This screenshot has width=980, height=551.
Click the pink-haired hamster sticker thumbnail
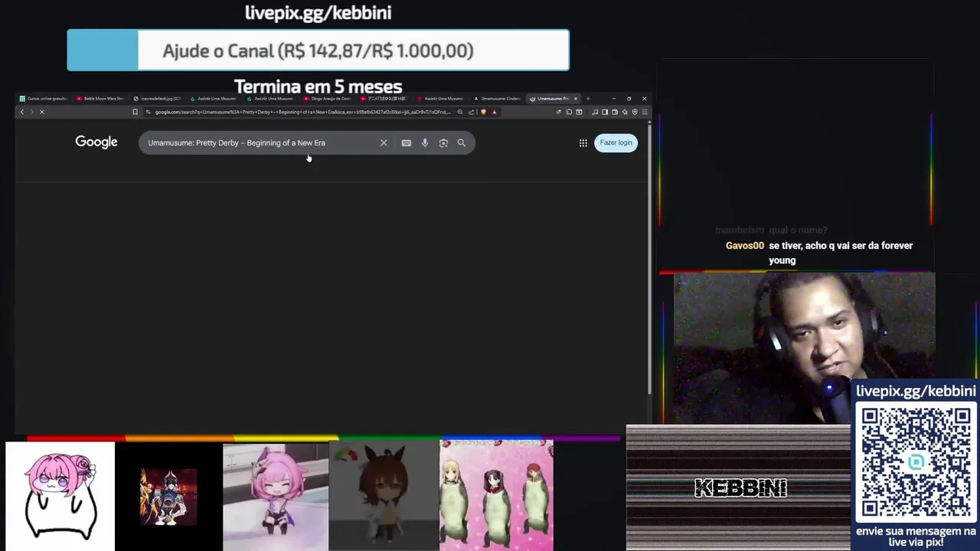tap(60, 496)
